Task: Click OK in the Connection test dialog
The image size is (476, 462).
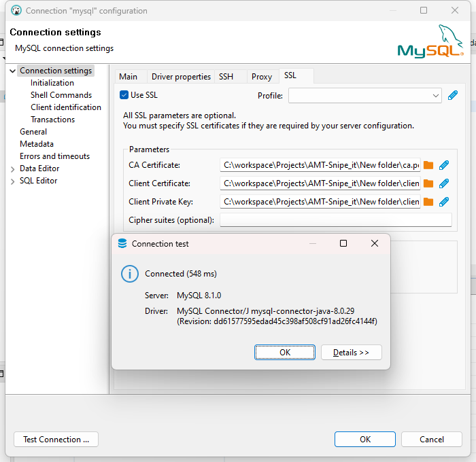Action: pyautogui.click(x=285, y=353)
